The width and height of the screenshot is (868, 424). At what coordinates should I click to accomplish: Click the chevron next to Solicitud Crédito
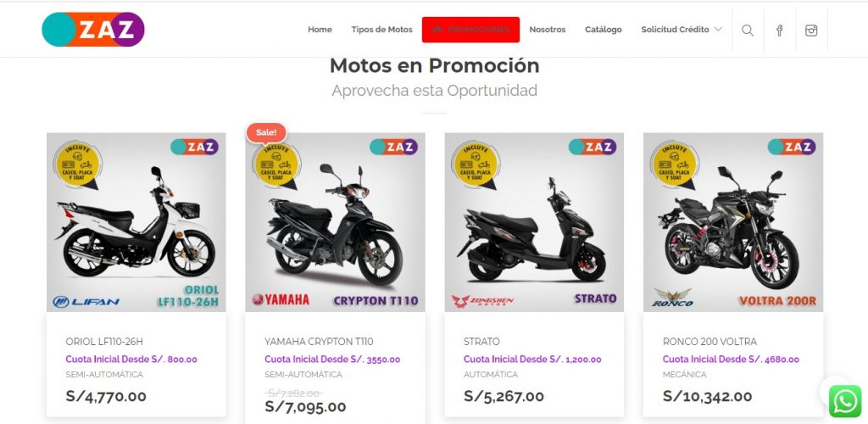pos(718,30)
